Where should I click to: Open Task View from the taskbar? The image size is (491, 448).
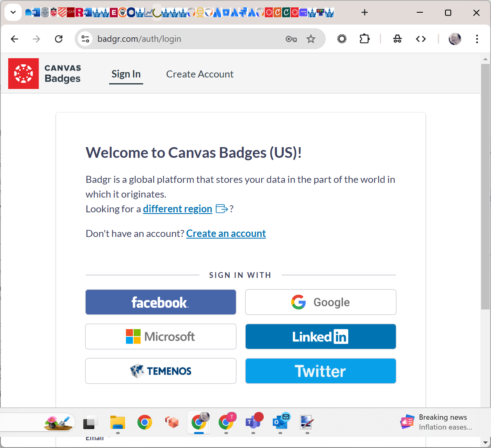pos(90,422)
